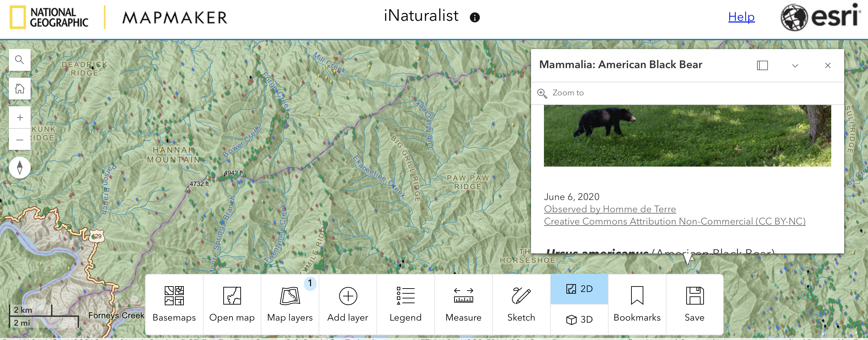Click the June 6, 2020 observation date
The image size is (868, 340).
tap(572, 197)
